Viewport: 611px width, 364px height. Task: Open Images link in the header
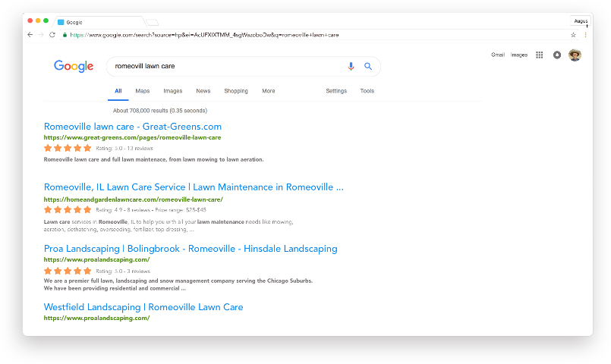(x=519, y=55)
